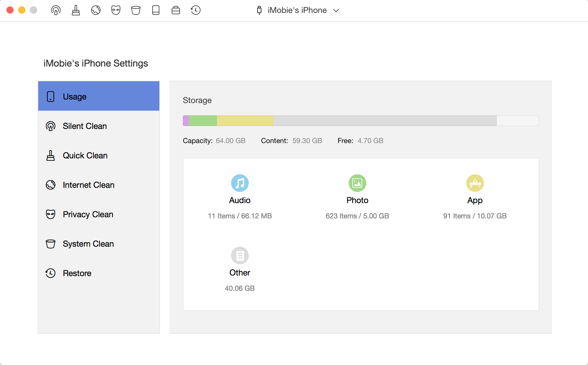Select the device phone icon in toolbar

click(156, 10)
